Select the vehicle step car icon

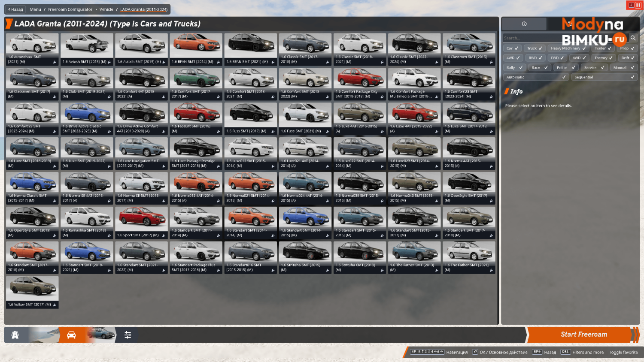72,335
